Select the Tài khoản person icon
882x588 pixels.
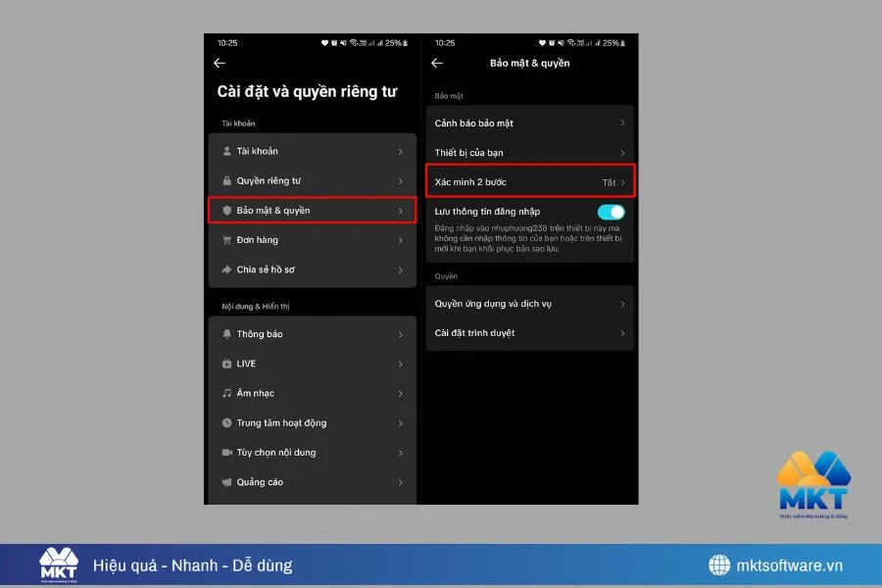coord(227,151)
